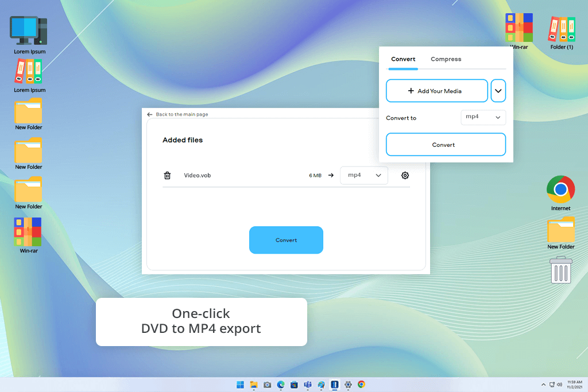The image size is (588, 392).
Task: Open the Convert to mp4 dropdown
Action: point(483,117)
